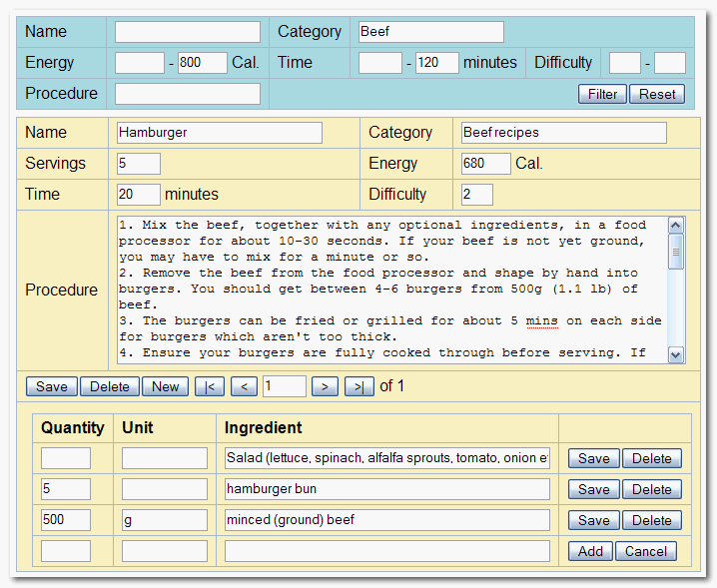Create a New recipe record
This screenshot has width=717, height=588.
pyautogui.click(x=165, y=386)
